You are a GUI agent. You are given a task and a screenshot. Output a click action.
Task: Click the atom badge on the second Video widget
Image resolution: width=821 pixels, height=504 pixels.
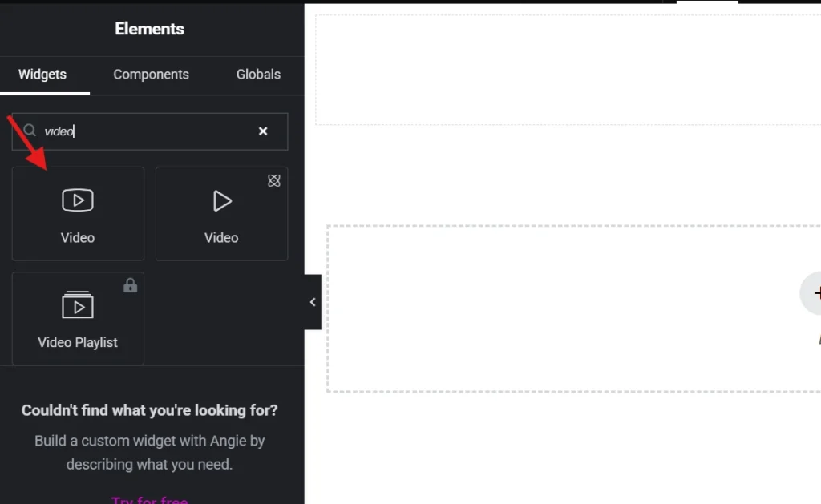pyautogui.click(x=274, y=180)
